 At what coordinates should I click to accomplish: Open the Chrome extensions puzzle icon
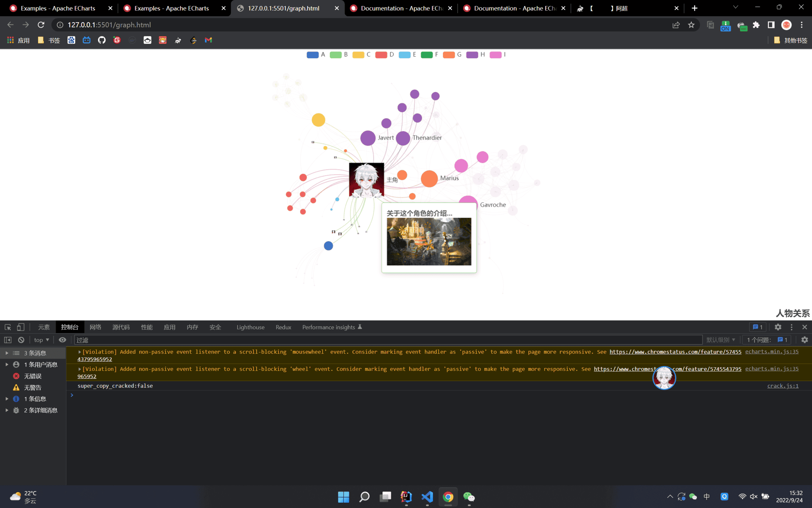(756, 25)
